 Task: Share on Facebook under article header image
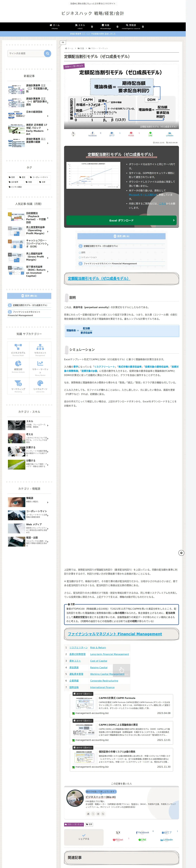(93, 134)
